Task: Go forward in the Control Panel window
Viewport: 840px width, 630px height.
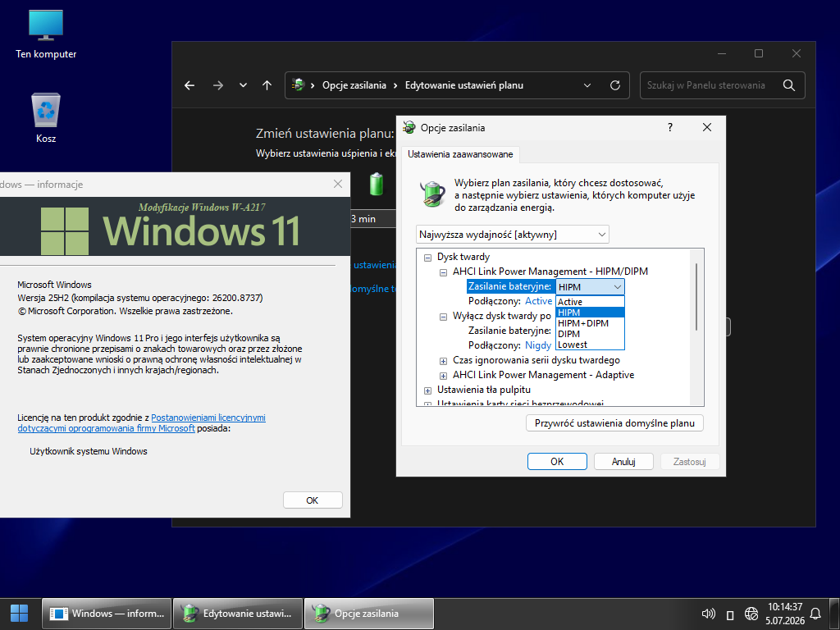Action: 217,85
